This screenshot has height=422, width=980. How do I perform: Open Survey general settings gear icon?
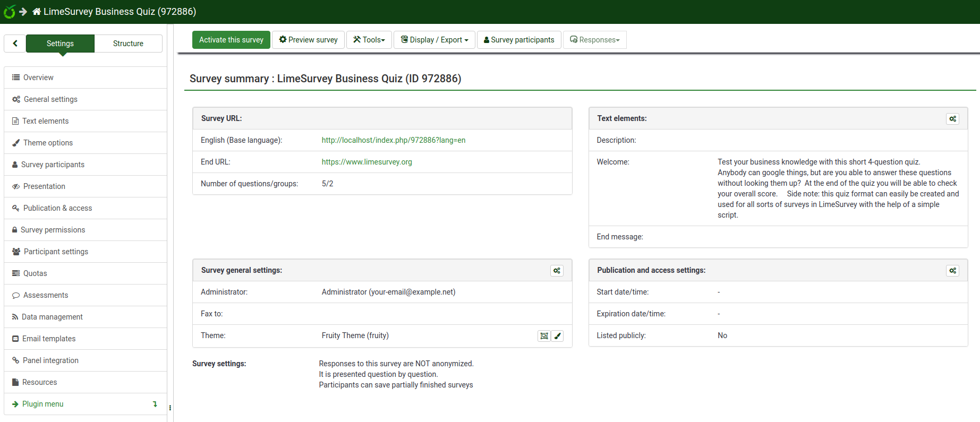(557, 271)
